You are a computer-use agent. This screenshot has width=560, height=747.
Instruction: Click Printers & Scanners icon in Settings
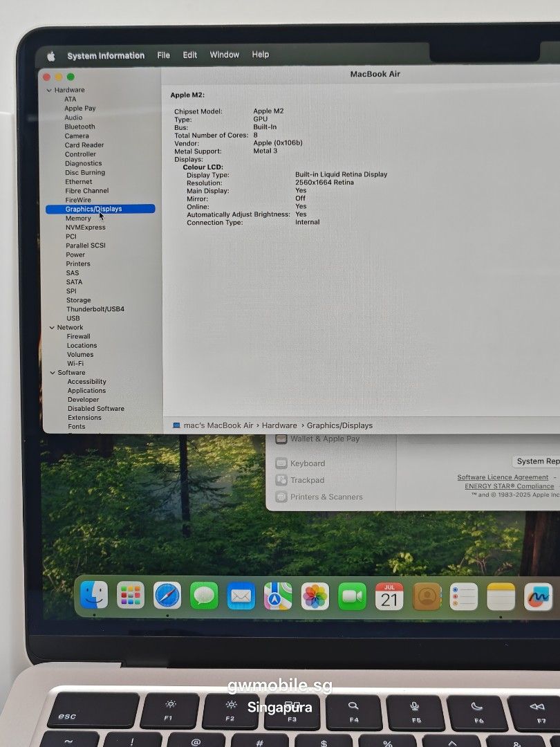tap(281, 497)
